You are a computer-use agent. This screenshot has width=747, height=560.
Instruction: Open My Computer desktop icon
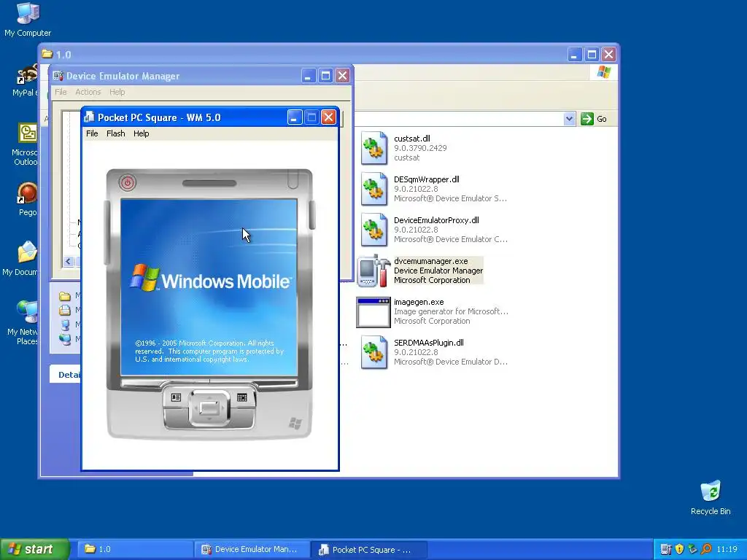[x=28, y=13]
